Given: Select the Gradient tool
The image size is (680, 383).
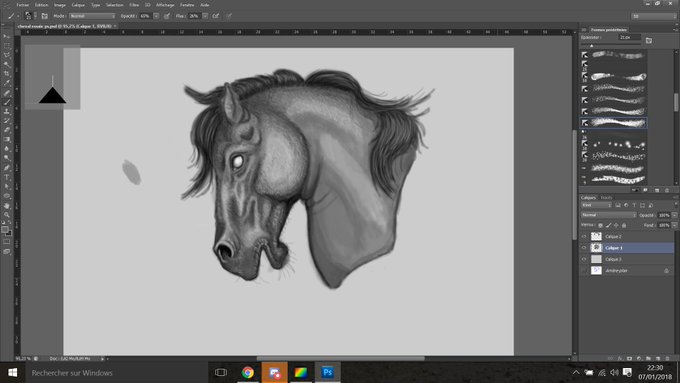Looking at the screenshot, I should pos(7,139).
